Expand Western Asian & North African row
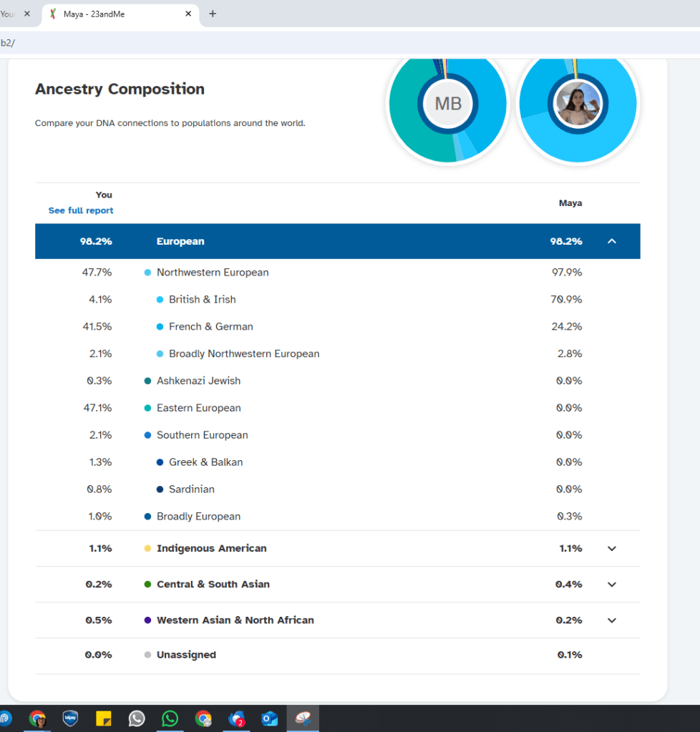Screen dimensions: 700x732 (611, 620)
